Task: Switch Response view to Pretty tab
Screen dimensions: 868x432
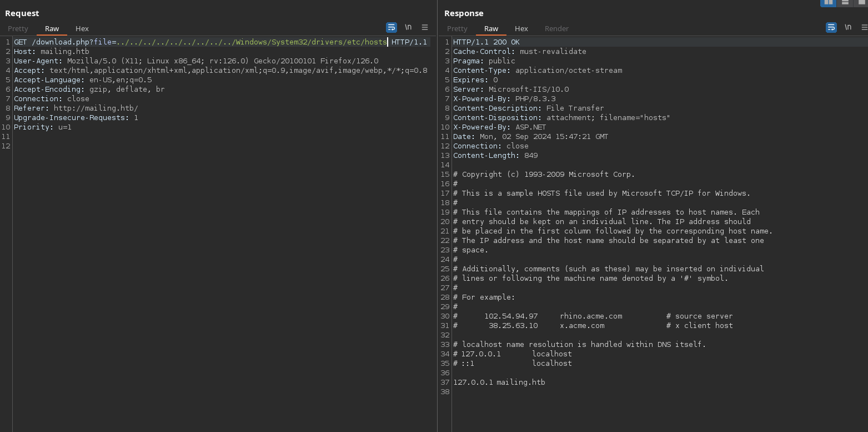Action: click(457, 28)
